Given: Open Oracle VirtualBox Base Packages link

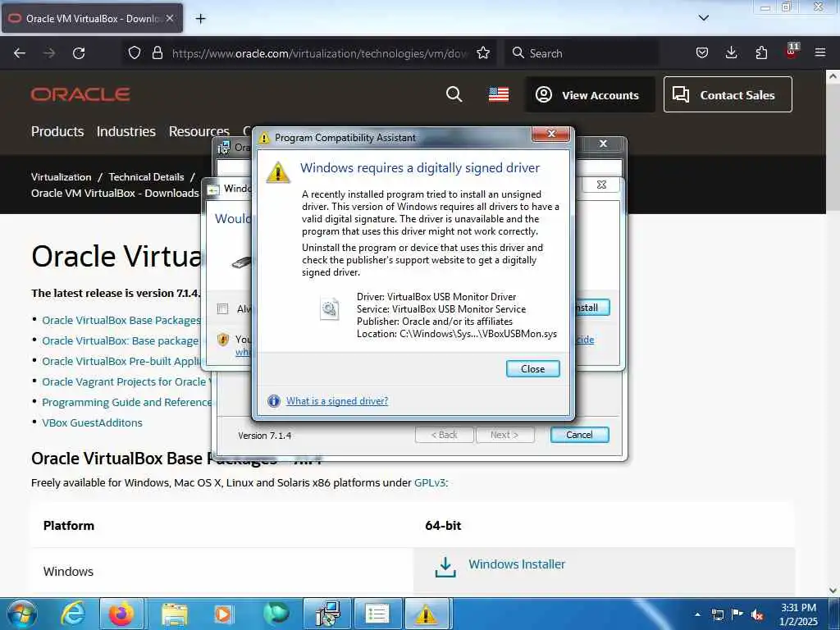Looking at the screenshot, I should tap(121, 321).
